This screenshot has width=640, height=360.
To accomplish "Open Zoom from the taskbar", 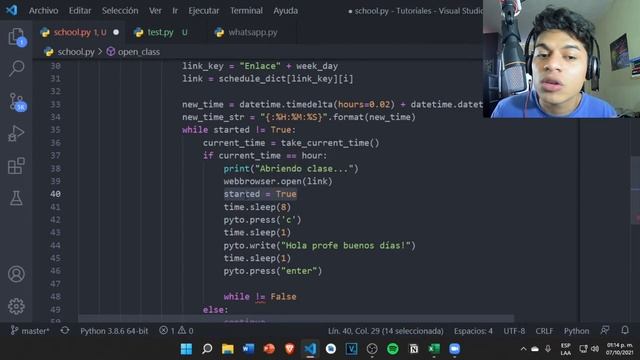I will point(454,349).
